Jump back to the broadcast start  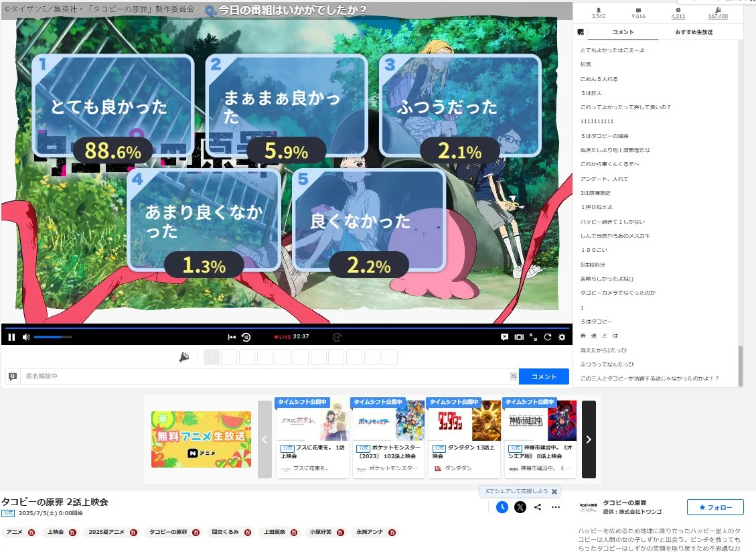point(232,337)
